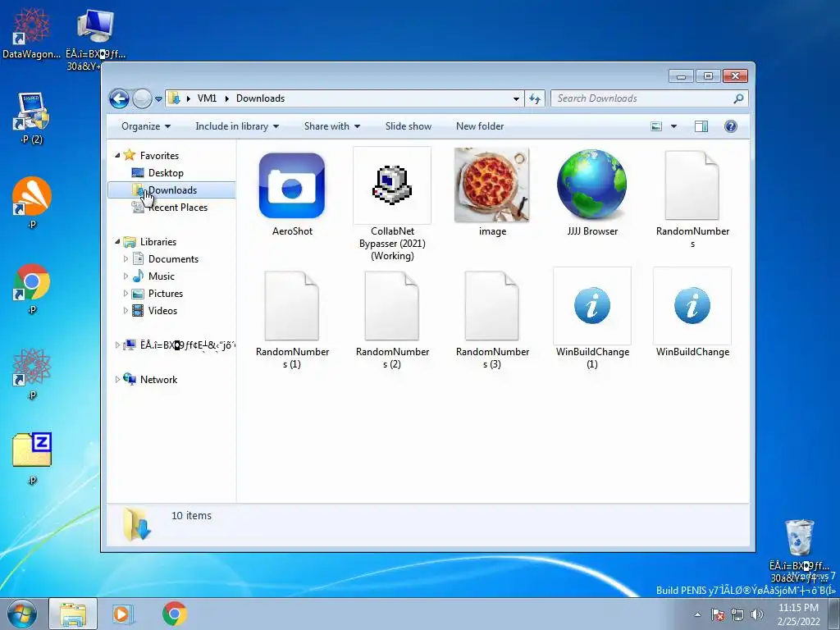840x630 pixels.
Task: Click the address bar refresh button
Action: point(535,98)
